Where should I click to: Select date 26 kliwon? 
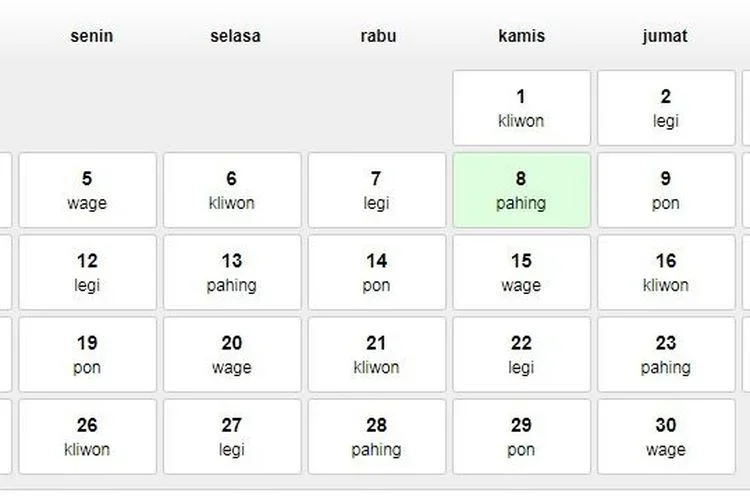(x=87, y=437)
